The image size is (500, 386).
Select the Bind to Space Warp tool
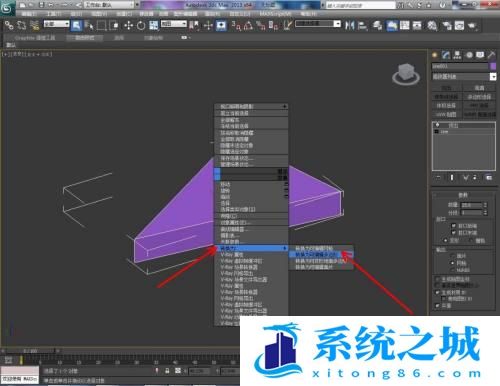point(34,25)
